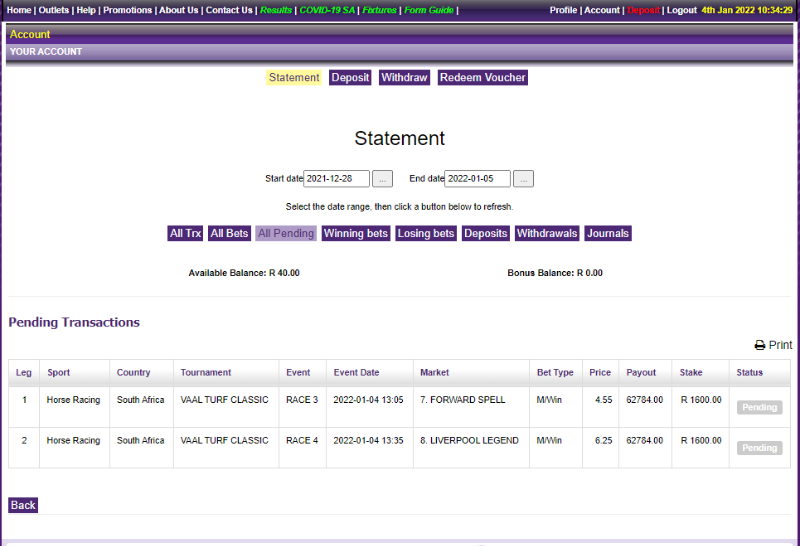Switch to the Withdraw tab
Viewport: 800px width, 546px height.
point(404,78)
